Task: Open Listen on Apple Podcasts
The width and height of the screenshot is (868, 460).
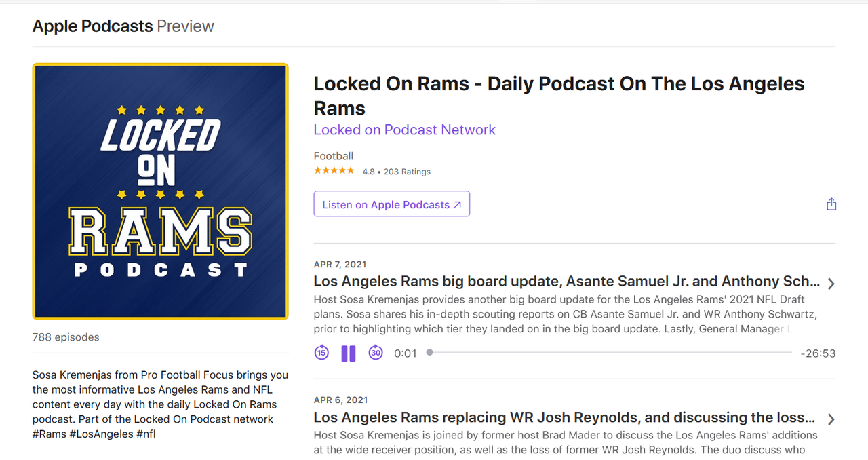Action: pyautogui.click(x=391, y=204)
